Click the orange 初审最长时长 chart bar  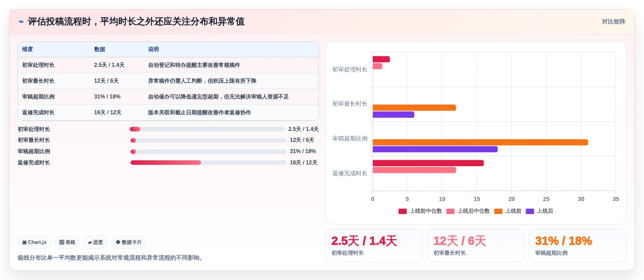coord(414,107)
